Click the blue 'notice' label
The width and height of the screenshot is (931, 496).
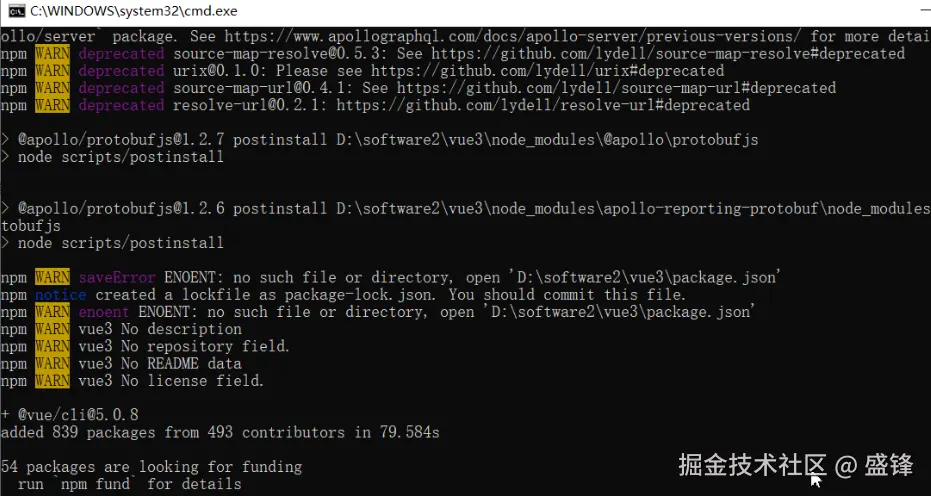[60, 295]
